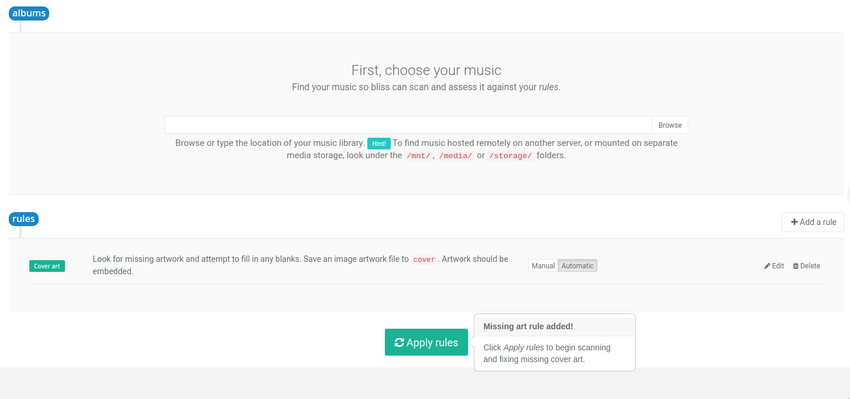
Task: Open the rules section tag
Action: [x=23, y=219]
